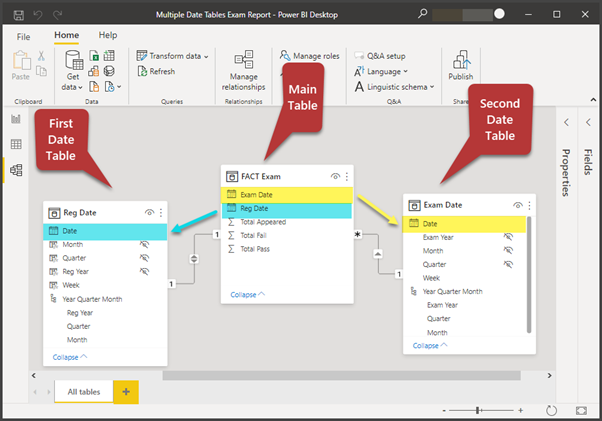Unhide Reg Year field in Reg Date
Viewport: 602px width, 421px height.
coord(144,272)
